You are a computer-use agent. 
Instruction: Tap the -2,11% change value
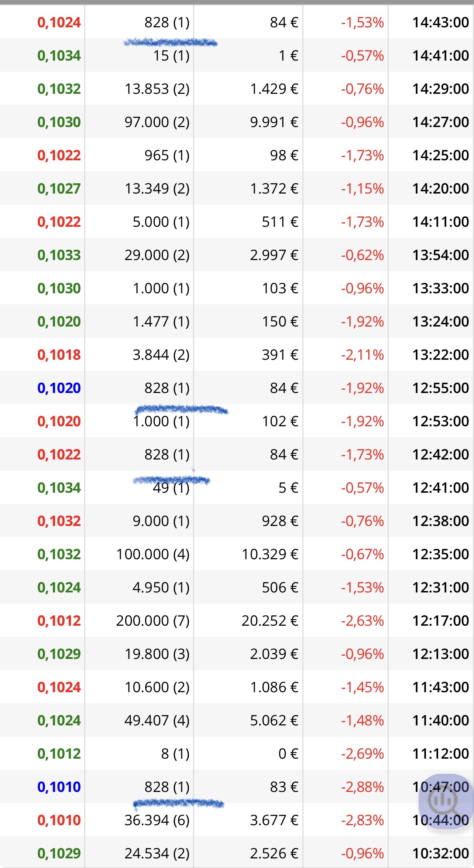[x=362, y=355]
